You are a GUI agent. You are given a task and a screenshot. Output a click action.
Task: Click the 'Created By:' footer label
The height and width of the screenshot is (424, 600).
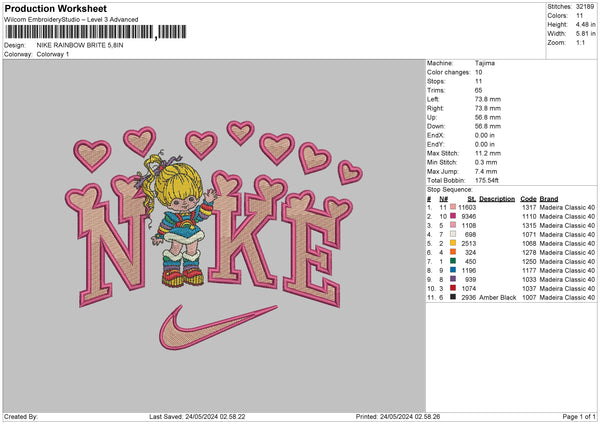click(x=21, y=416)
